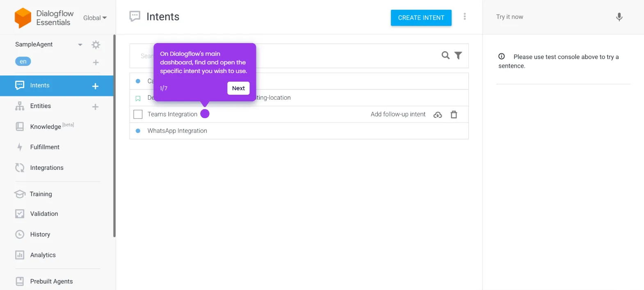The height and width of the screenshot is (290, 644).
Task: Open the Integrations section
Action: pos(47,168)
